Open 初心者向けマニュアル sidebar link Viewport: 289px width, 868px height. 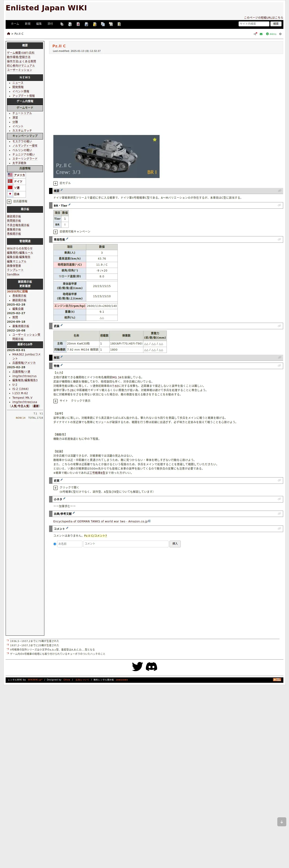(21, 66)
